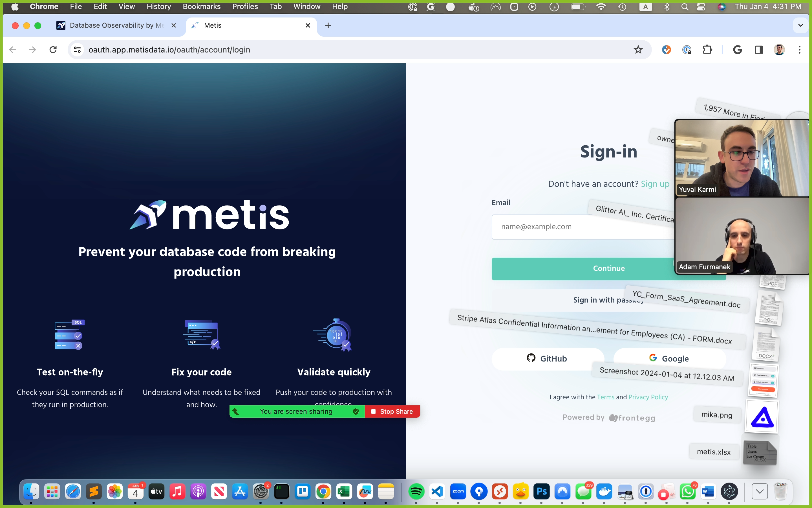Open the View menu

pos(127,7)
